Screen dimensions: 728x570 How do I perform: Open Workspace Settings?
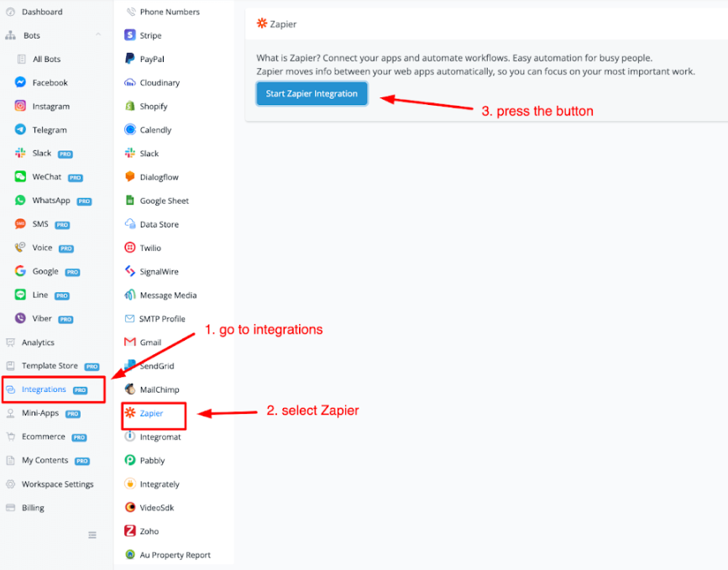point(57,484)
